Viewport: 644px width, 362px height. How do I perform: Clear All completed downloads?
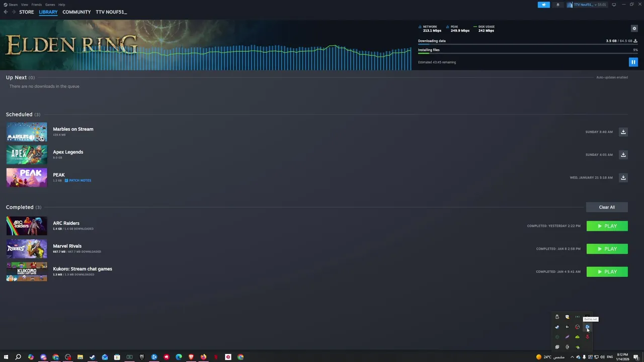(x=607, y=207)
